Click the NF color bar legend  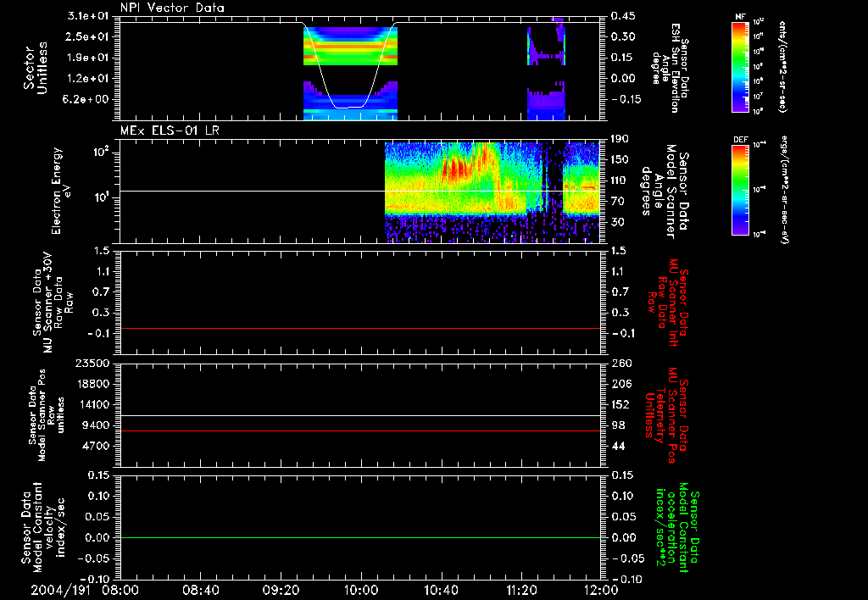tap(741, 66)
